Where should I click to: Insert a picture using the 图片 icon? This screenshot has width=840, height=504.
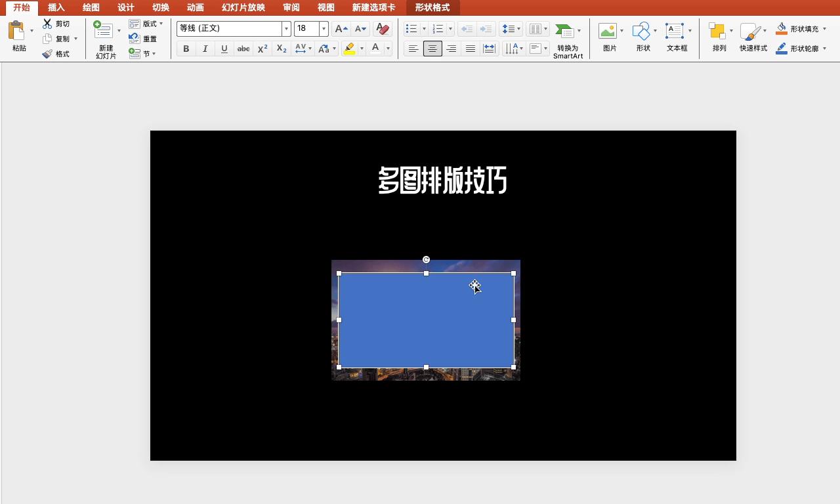click(608, 30)
